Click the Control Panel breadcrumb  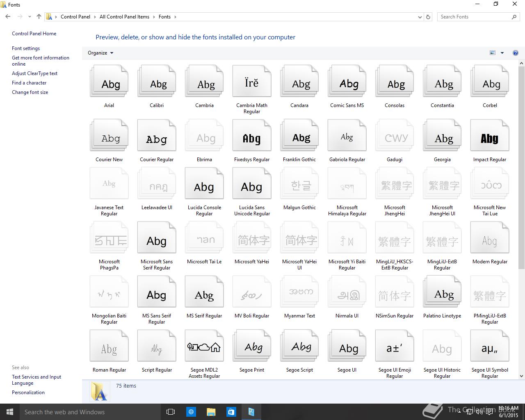coord(75,17)
